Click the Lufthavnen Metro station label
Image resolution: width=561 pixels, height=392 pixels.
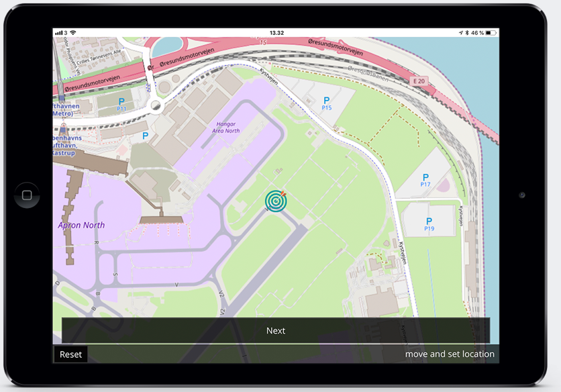click(66, 109)
